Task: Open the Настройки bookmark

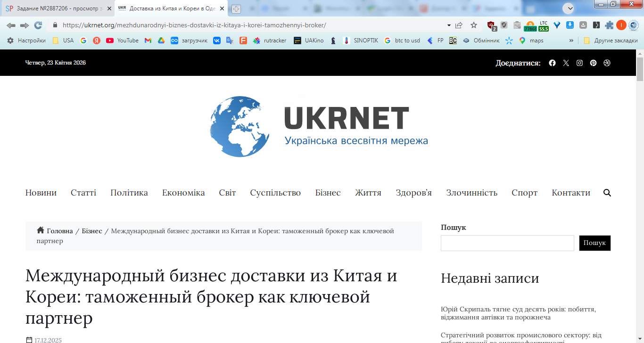Action: (x=26, y=41)
